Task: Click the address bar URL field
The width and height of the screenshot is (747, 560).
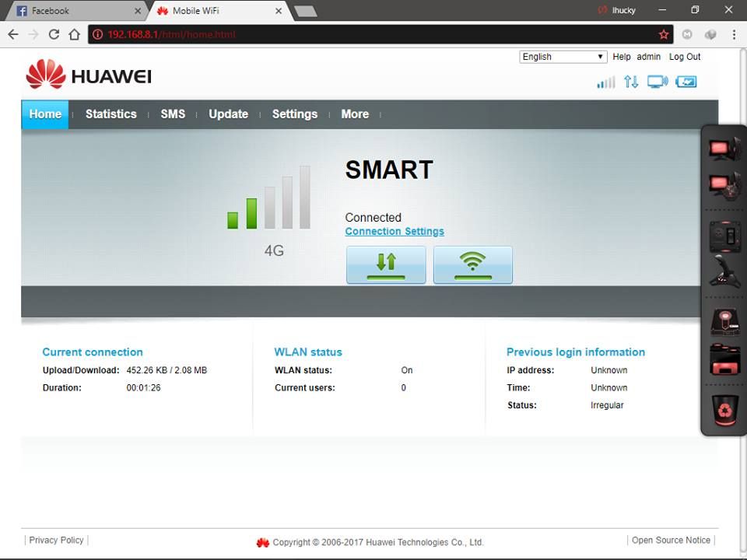Action: [381, 34]
